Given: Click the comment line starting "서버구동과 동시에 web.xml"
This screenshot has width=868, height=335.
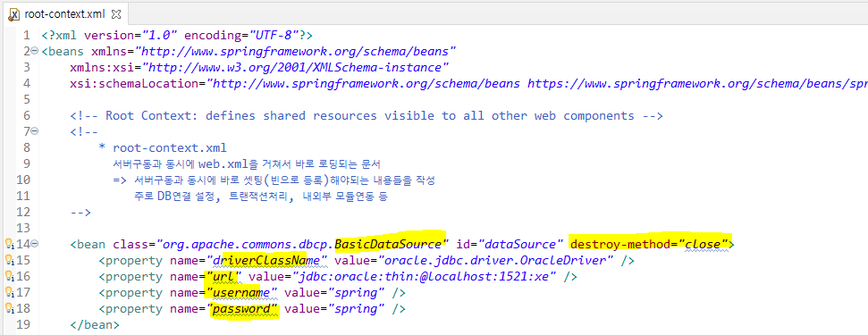Looking at the screenshot, I should [246, 163].
